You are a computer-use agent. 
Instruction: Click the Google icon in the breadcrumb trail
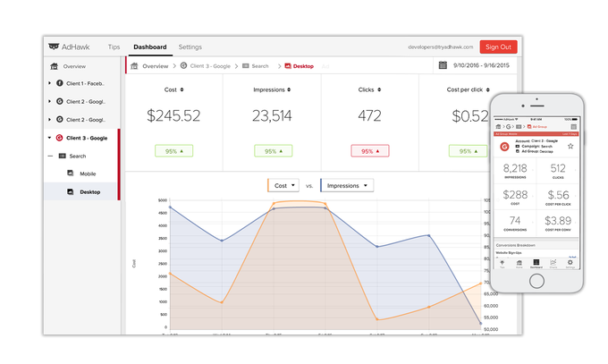(x=184, y=65)
